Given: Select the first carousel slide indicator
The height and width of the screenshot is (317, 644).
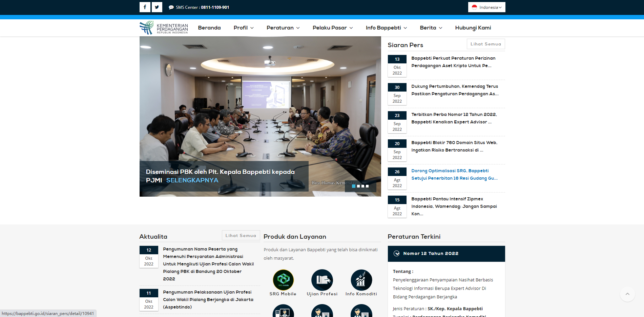Looking at the screenshot, I should (354, 186).
